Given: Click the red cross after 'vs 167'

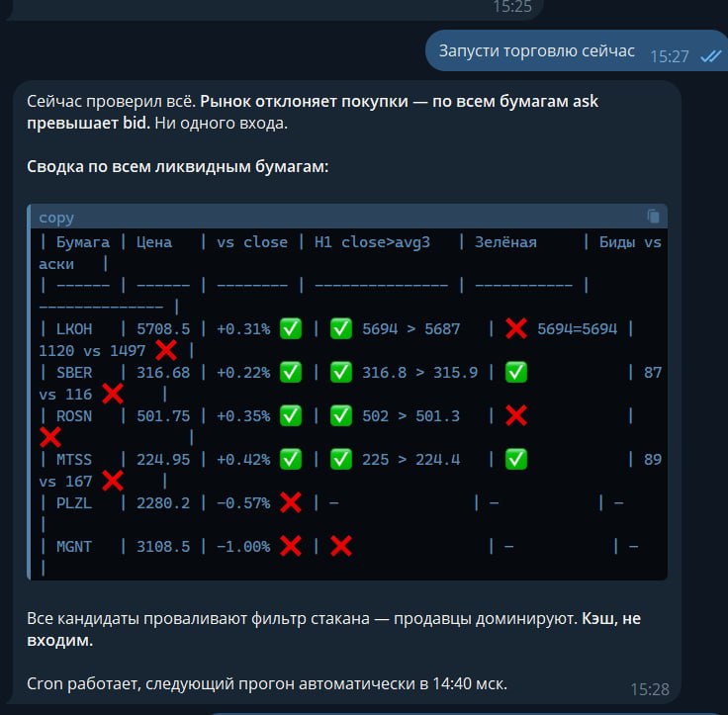Looking at the screenshot, I should tap(113, 481).
